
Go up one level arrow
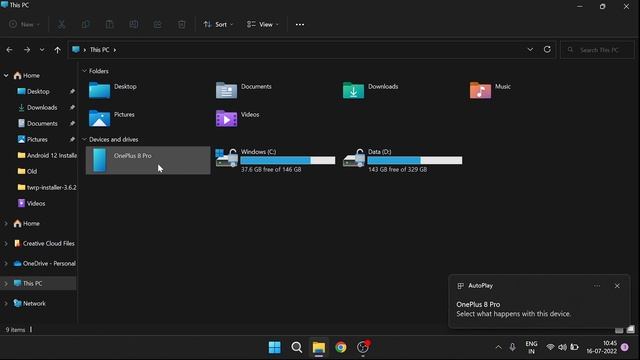(x=58, y=50)
